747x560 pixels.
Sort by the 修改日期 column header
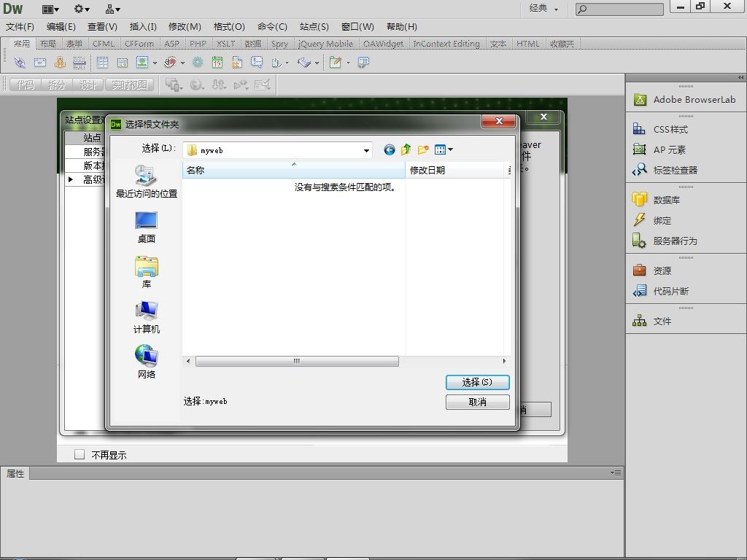pos(454,170)
